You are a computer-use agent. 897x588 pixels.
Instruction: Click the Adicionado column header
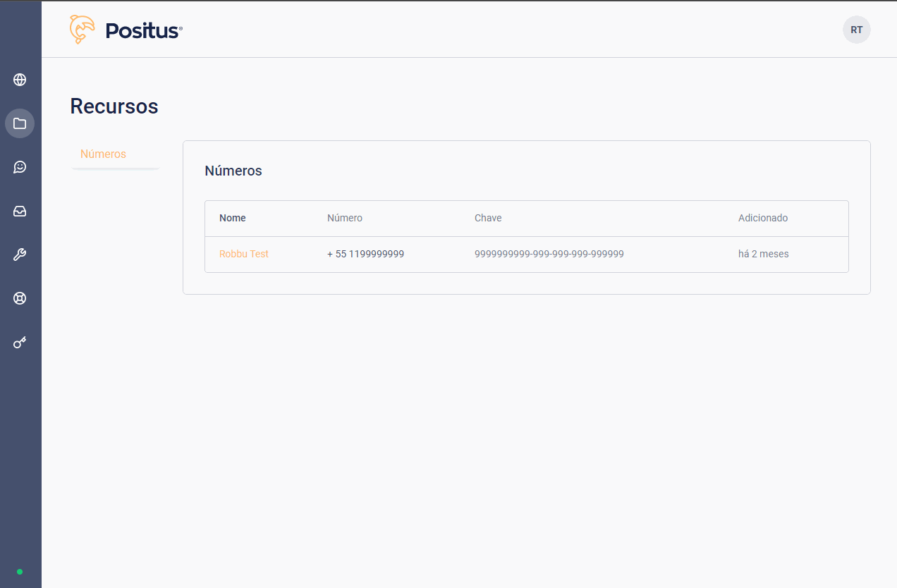(763, 218)
